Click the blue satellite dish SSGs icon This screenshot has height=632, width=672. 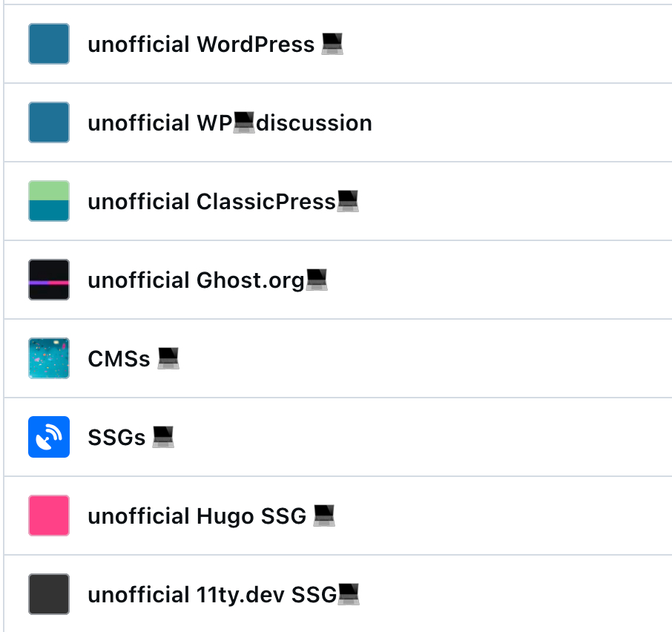pyautogui.click(x=49, y=437)
